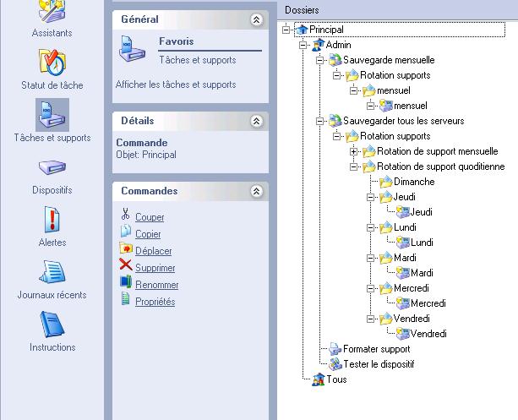Select the Formater support tree item
The image size is (518, 420).
click(376, 349)
